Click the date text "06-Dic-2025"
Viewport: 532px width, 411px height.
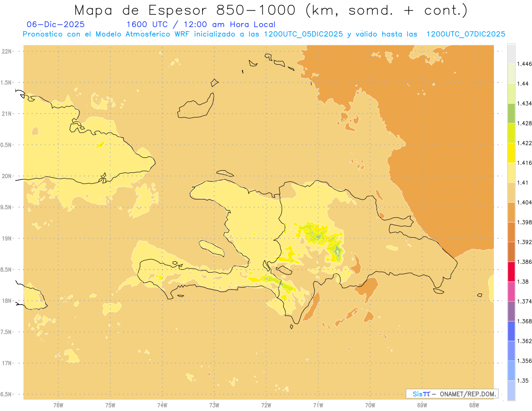[x=56, y=24]
